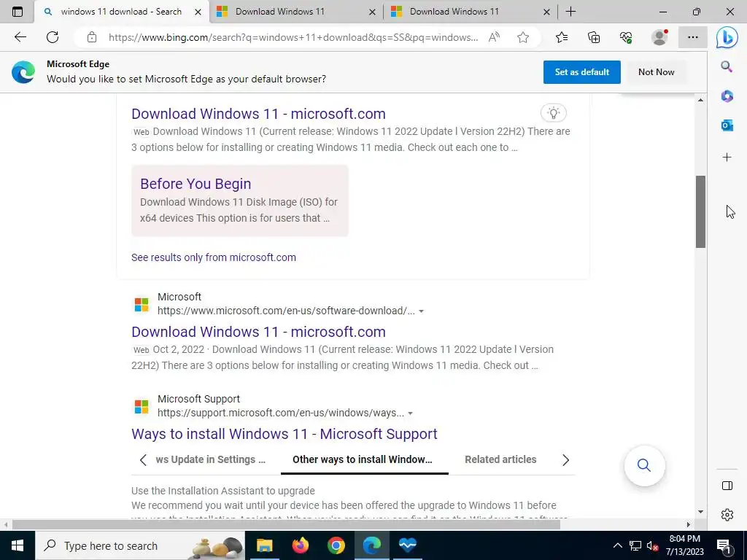Viewport: 747px width, 560px height.
Task: Select the Related articles tab
Action: point(500,459)
